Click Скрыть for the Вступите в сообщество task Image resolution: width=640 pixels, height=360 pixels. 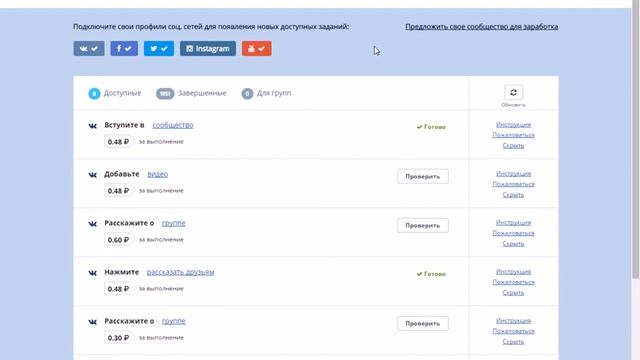(x=513, y=146)
